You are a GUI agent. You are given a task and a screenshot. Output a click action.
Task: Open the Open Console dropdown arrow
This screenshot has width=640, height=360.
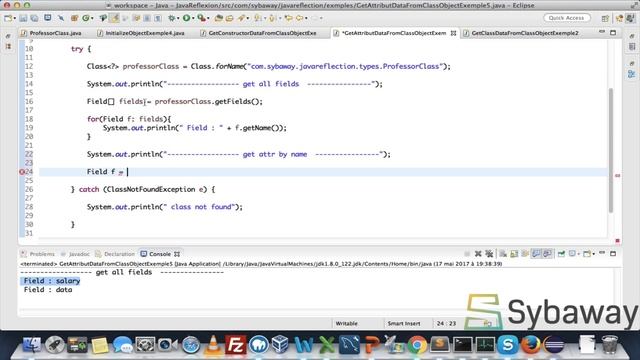click(x=593, y=254)
